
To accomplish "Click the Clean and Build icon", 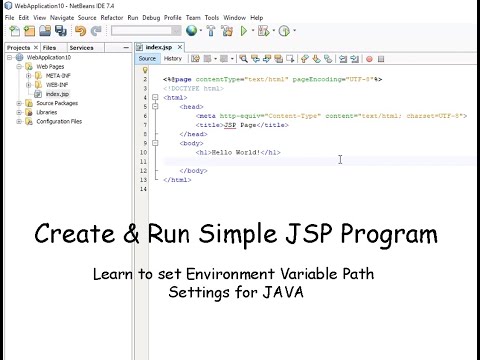I will point(227,31).
